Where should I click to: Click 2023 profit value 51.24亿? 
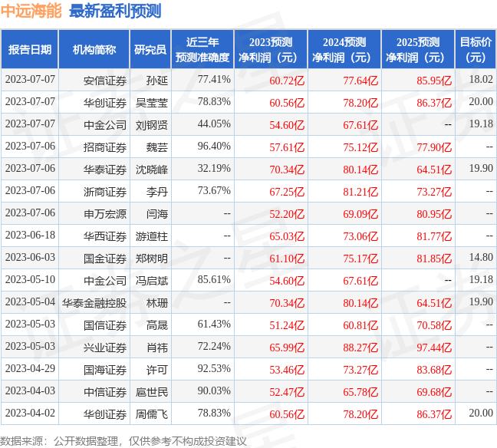pyautogui.click(x=287, y=325)
